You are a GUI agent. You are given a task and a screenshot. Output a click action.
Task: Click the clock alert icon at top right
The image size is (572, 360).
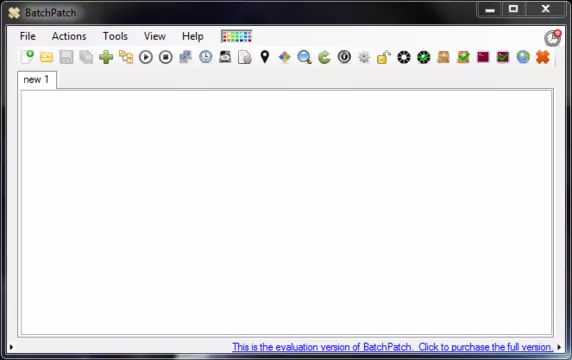(x=553, y=38)
